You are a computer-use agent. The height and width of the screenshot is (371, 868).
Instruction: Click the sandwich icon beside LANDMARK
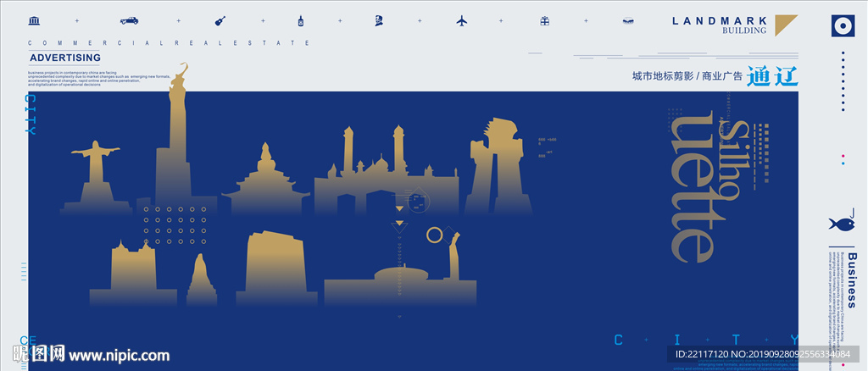(x=628, y=21)
